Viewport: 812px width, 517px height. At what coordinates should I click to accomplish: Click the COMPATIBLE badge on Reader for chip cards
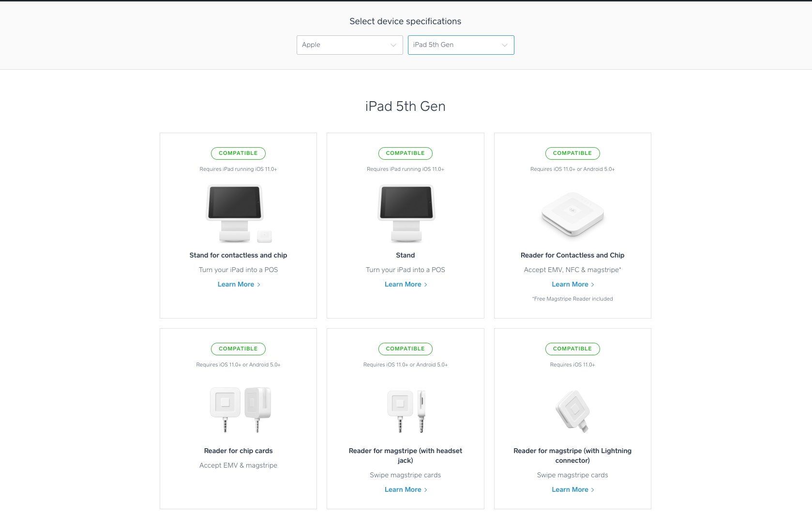pyautogui.click(x=238, y=349)
